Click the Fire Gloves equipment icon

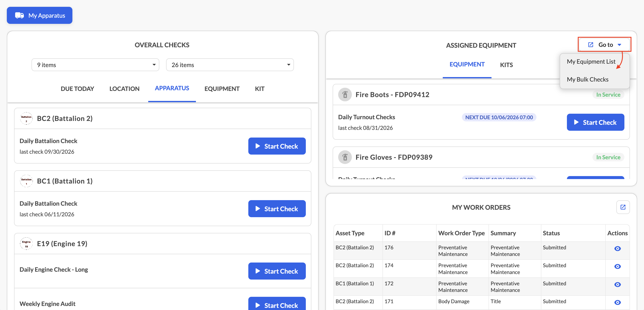[345, 157]
